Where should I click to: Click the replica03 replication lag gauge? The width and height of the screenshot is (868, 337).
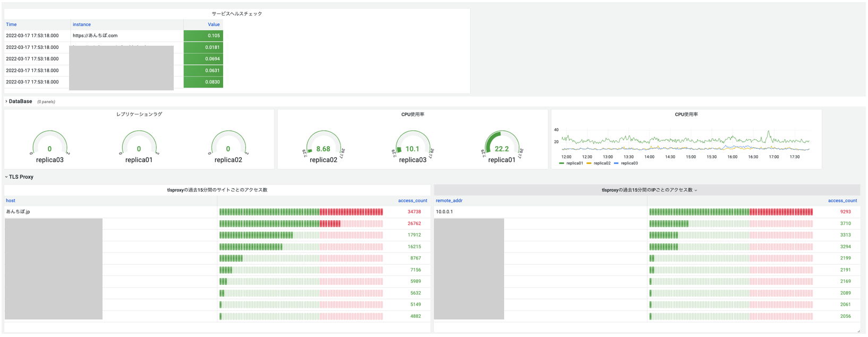click(50, 145)
